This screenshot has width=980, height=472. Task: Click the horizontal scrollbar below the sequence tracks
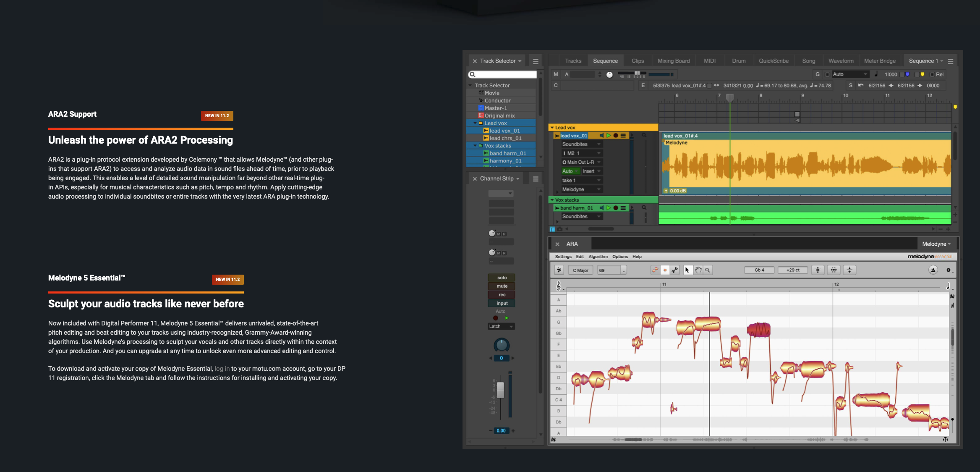point(601,229)
